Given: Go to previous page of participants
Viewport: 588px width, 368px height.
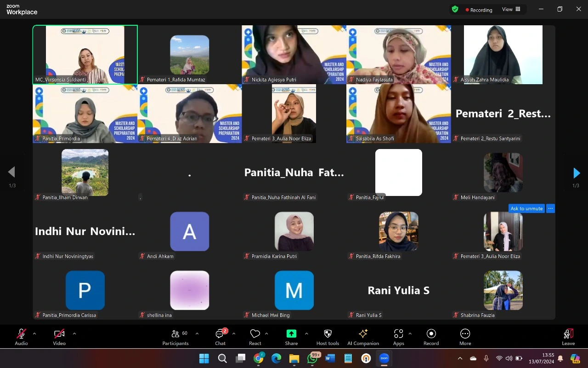Looking at the screenshot, I should (11, 172).
